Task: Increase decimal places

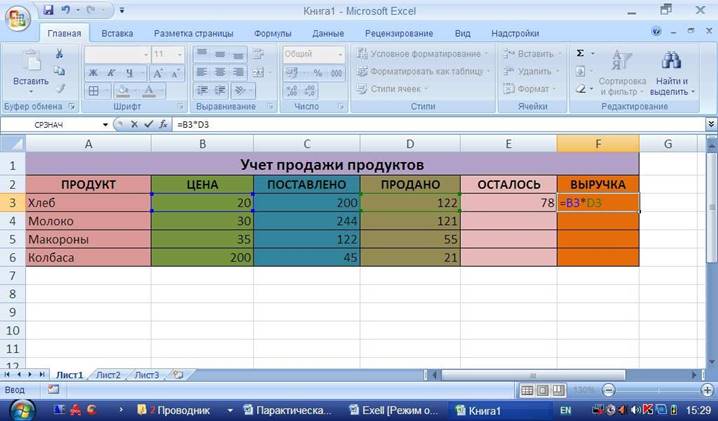Action: click(x=292, y=91)
